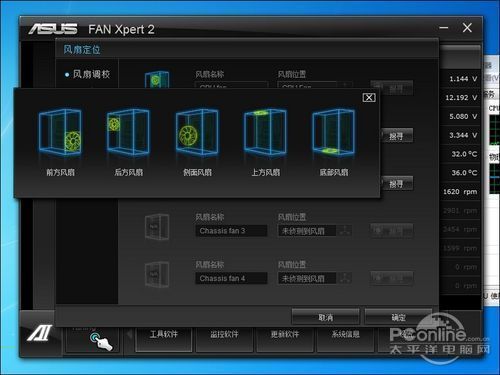
Task: Click the CPU fan case thumbnail at top
Action: coord(157,79)
